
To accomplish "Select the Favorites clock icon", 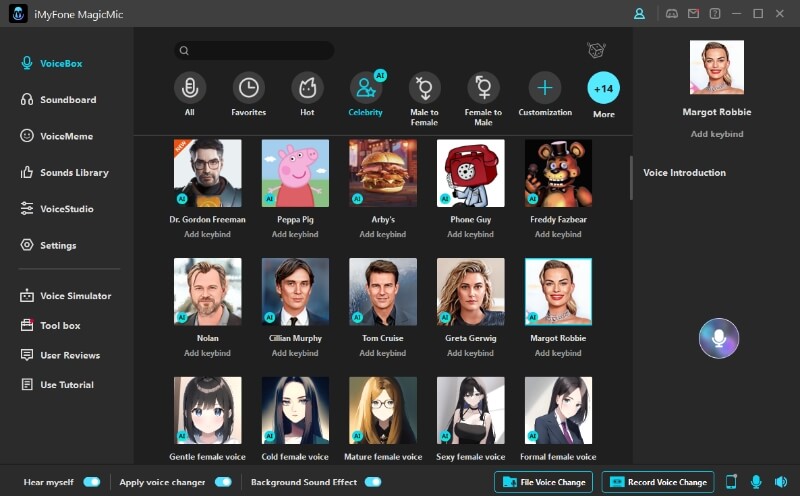I will (x=248, y=88).
